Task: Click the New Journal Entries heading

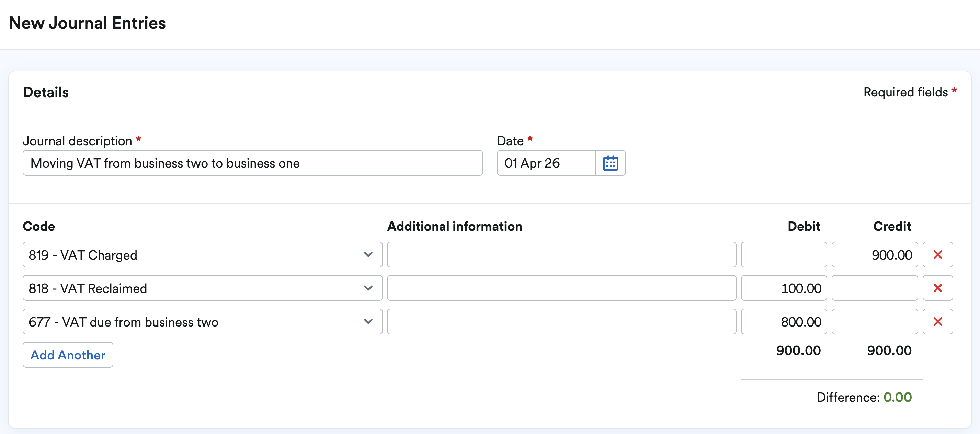Action: (x=87, y=23)
